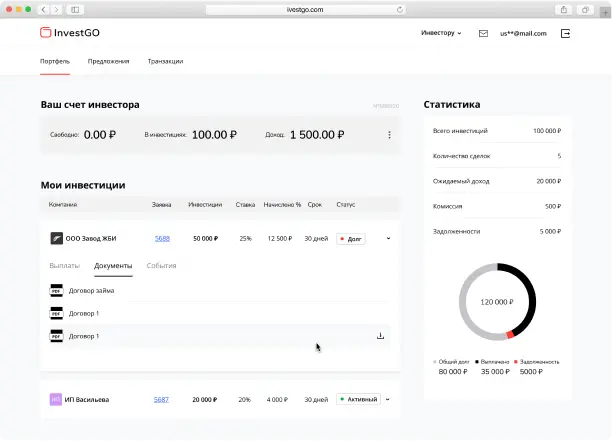
Task: Click the Задолженности statistics row
Action: [x=497, y=231]
